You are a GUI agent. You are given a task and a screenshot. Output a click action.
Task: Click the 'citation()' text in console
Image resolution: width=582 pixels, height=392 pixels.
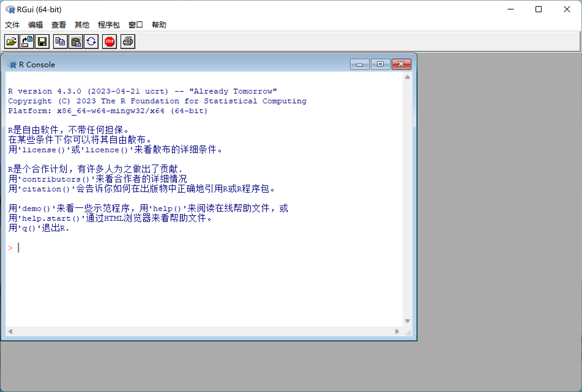(46, 189)
